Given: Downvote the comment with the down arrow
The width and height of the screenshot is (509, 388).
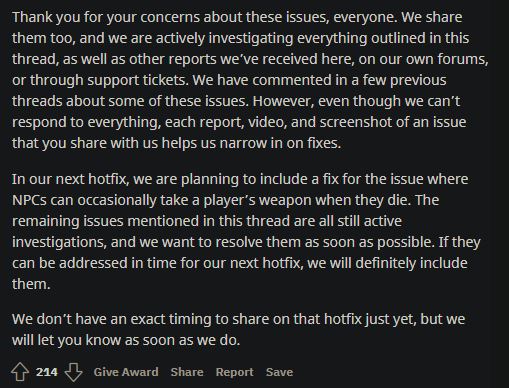Looking at the screenshot, I should tap(73, 372).
